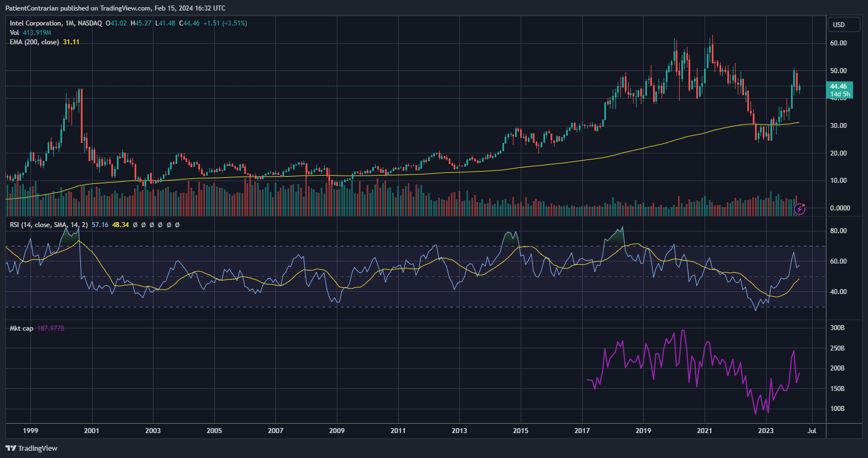868x458 pixels.
Task: Click the change value +1.51 (+3.51%)
Action: pos(225,23)
